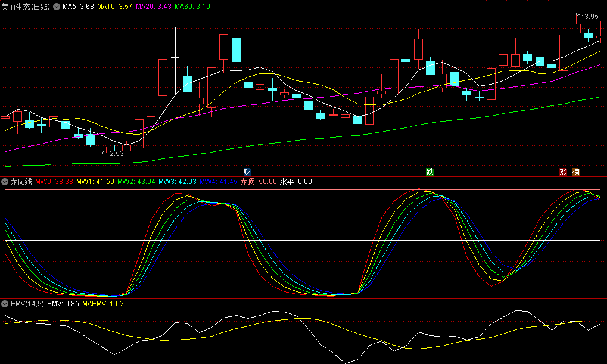The width and height of the screenshot is (607, 364).
Task: Open the dropdown arrow beside 龙凤线
Action: (5, 182)
